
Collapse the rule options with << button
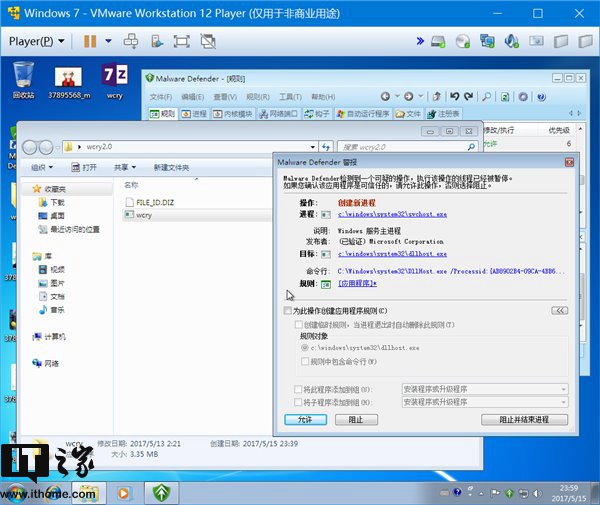[560, 311]
